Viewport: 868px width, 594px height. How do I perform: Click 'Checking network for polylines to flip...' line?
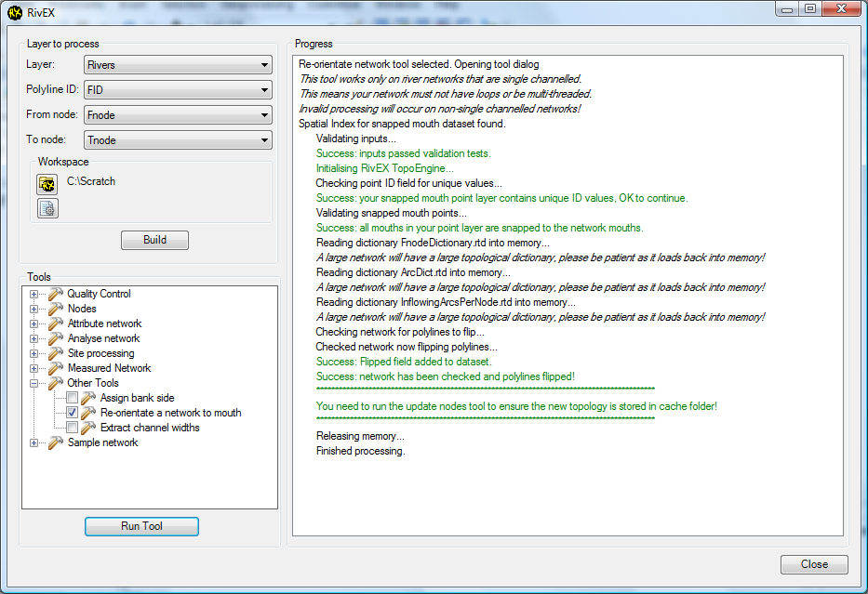pos(400,332)
